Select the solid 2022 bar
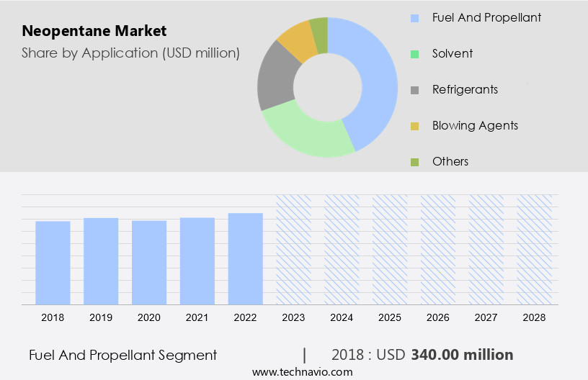Image resolution: width=588 pixels, height=380 pixels. (x=245, y=258)
